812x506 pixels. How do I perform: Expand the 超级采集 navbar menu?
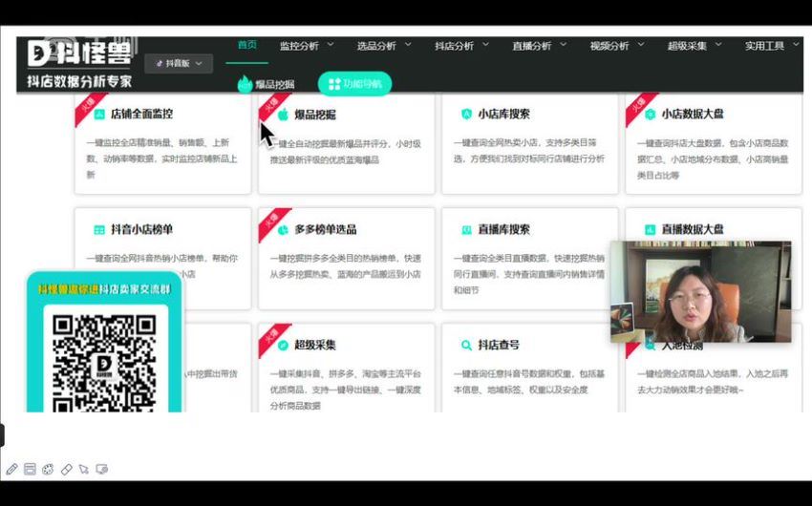click(694, 46)
